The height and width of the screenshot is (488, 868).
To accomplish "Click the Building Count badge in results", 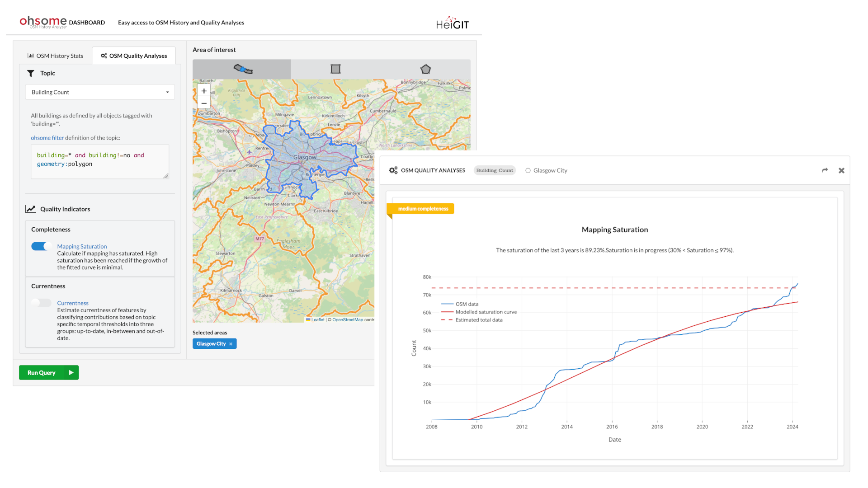I will [x=495, y=170].
